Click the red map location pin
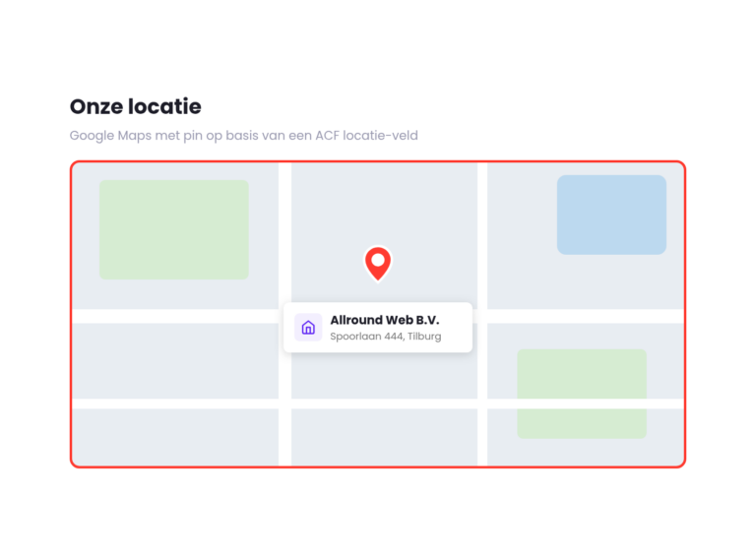Screen dimensions: 756x559 coord(378,264)
